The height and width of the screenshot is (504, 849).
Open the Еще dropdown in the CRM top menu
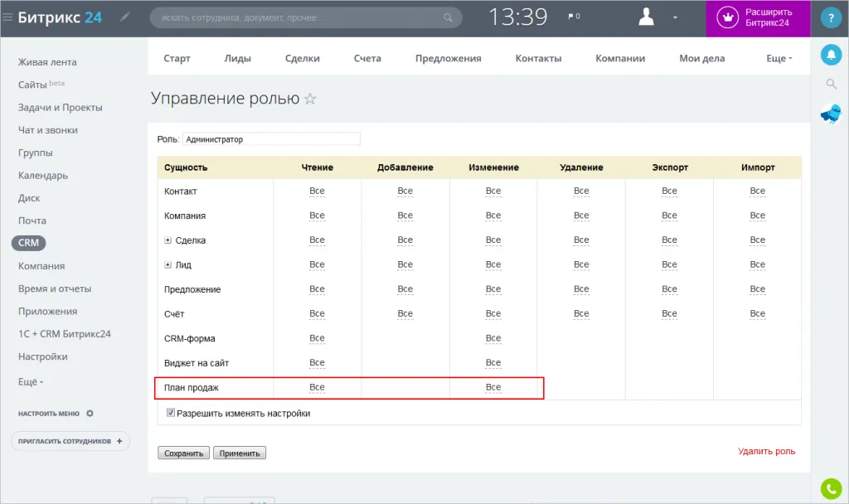(x=779, y=58)
